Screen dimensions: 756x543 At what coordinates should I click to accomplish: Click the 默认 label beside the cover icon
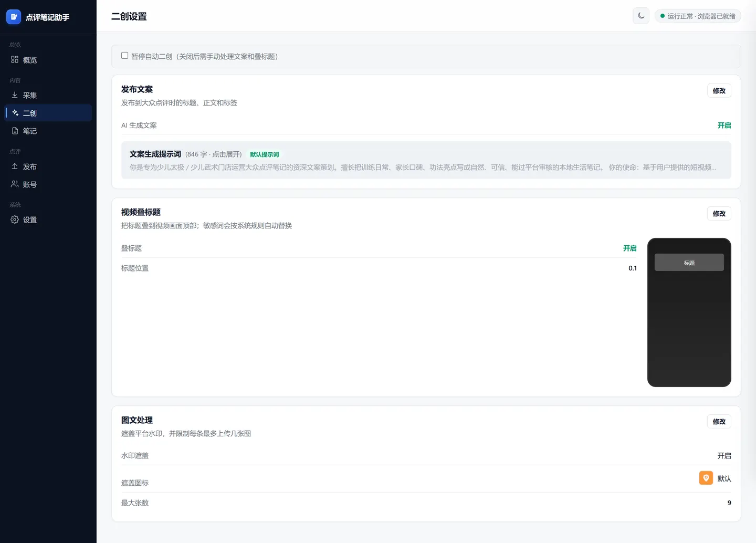point(724,478)
